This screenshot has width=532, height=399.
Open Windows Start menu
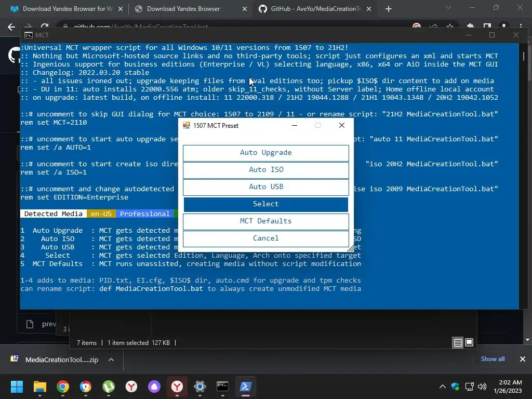pyautogui.click(x=17, y=387)
